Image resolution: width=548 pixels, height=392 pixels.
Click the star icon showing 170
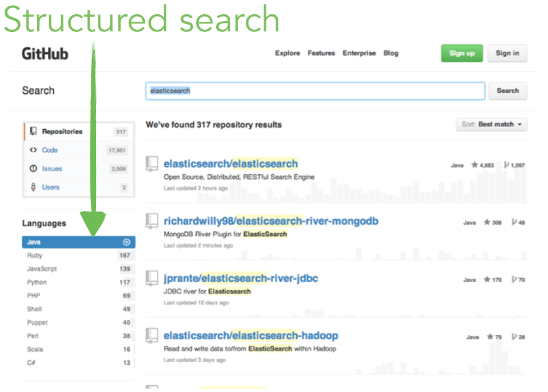pos(487,279)
